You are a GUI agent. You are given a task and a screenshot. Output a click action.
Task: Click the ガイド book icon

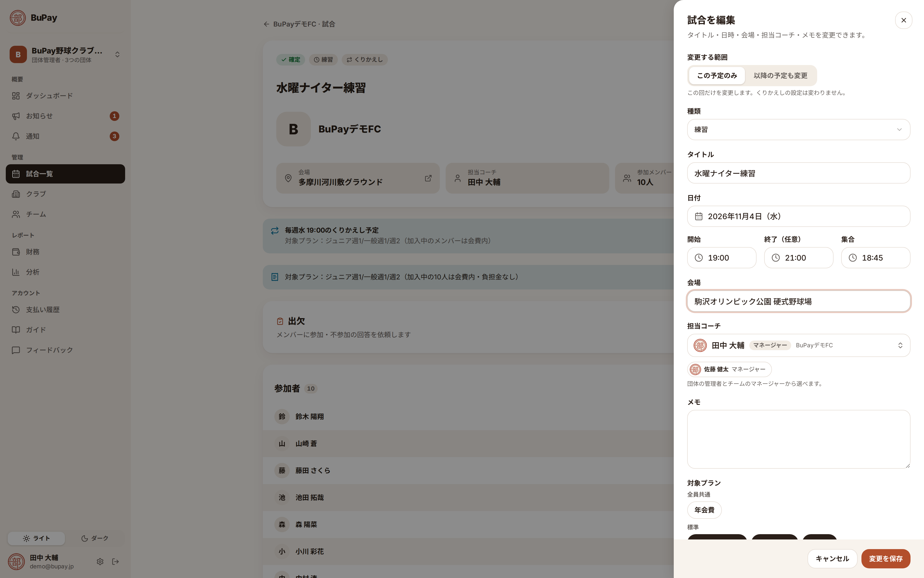point(16,330)
